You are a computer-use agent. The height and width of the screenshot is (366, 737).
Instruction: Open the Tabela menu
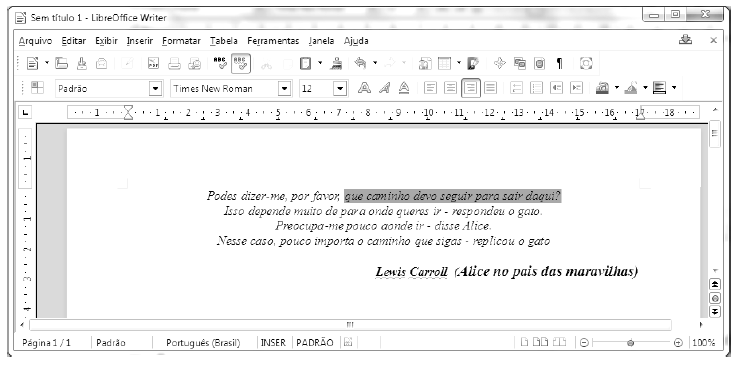coord(224,41)
